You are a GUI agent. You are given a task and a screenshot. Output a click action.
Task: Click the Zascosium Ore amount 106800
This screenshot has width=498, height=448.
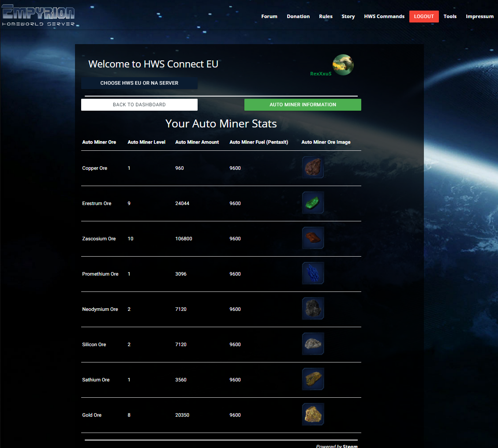183,239
